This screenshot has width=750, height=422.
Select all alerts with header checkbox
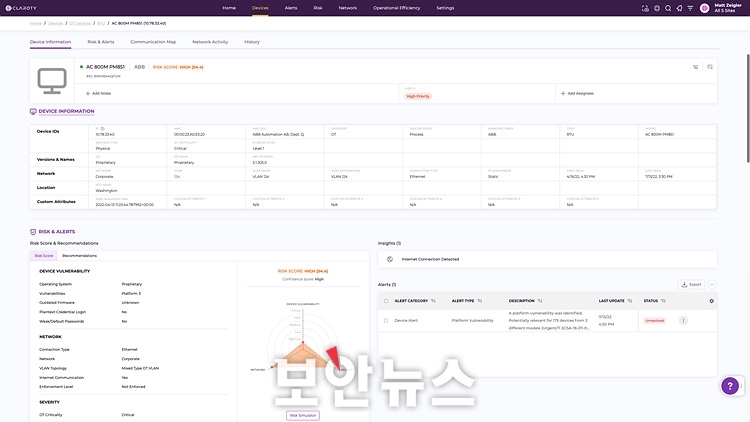[386, 301]
